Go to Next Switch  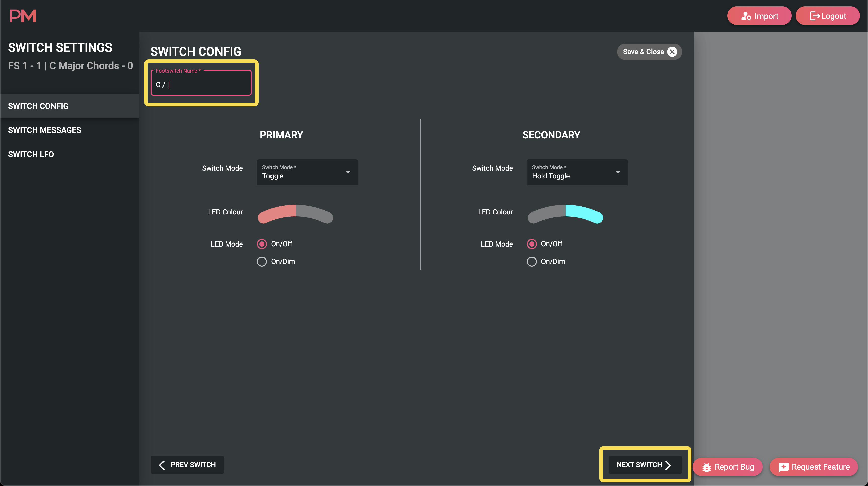click(x=645, y=465)
